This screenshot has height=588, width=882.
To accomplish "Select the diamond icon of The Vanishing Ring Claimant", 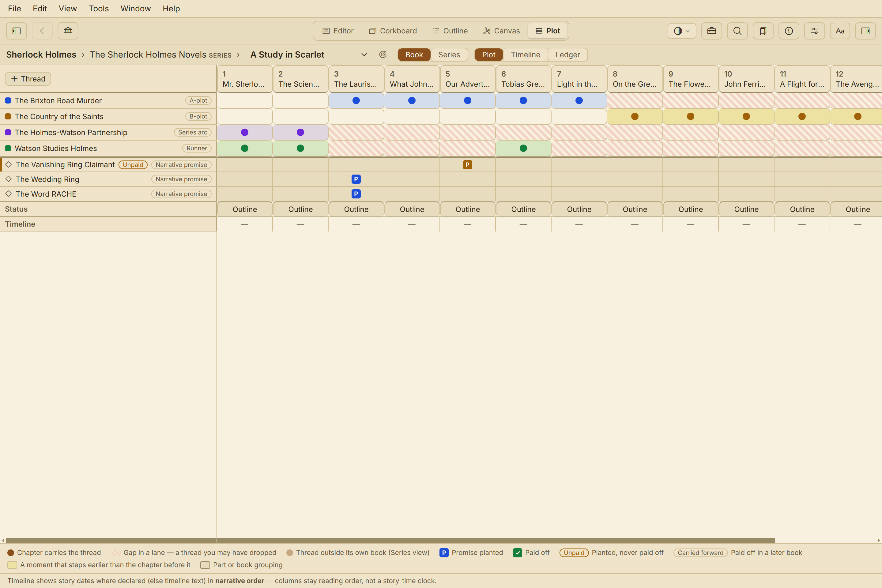I will (8, 164).
